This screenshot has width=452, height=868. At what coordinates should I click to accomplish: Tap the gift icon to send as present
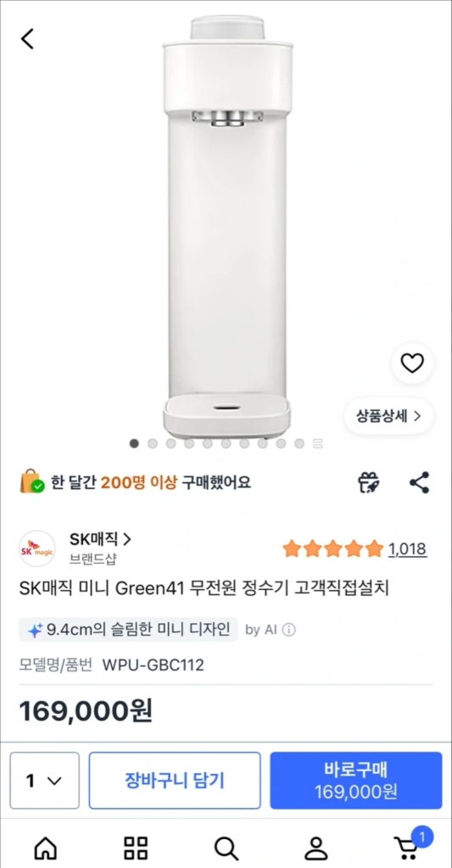[x=368, y=482]
